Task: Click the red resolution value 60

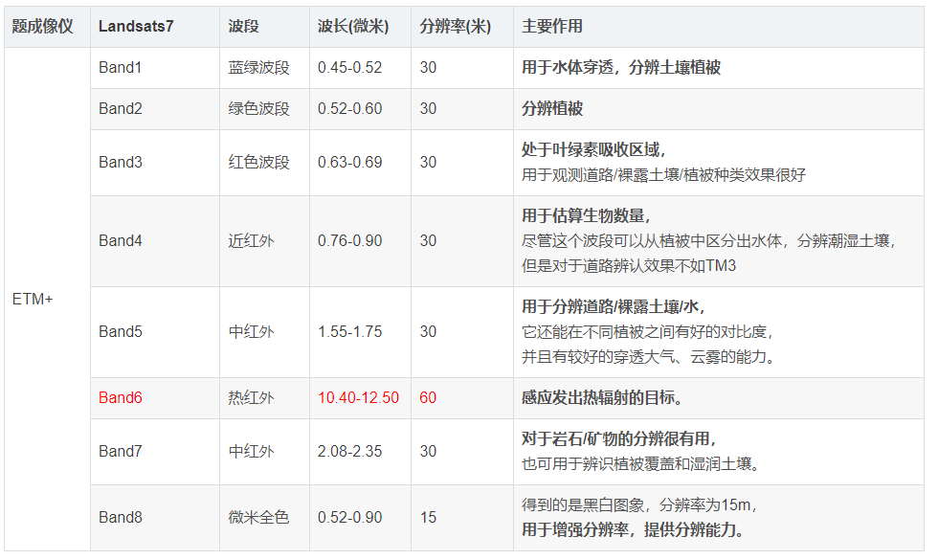Action: 429,398
